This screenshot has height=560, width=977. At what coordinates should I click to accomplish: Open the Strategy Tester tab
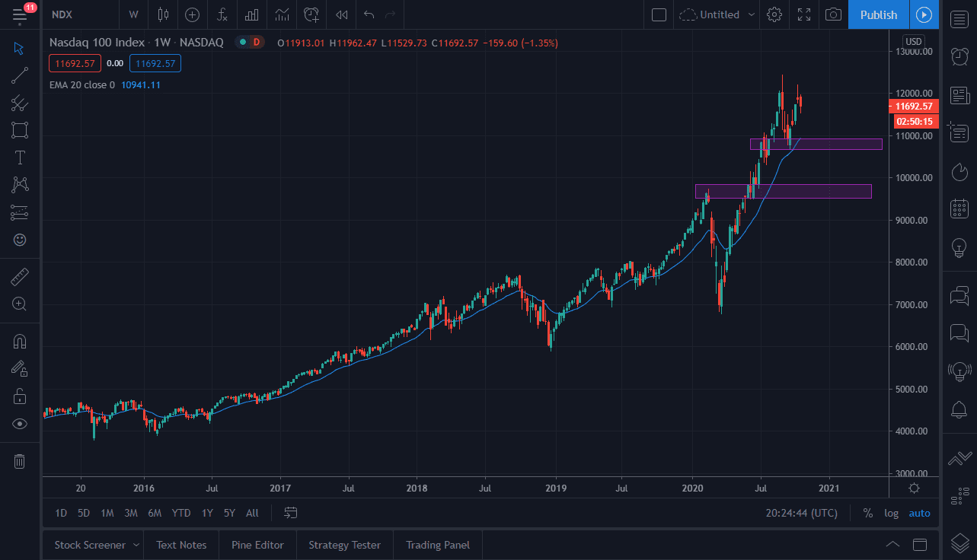344,545
